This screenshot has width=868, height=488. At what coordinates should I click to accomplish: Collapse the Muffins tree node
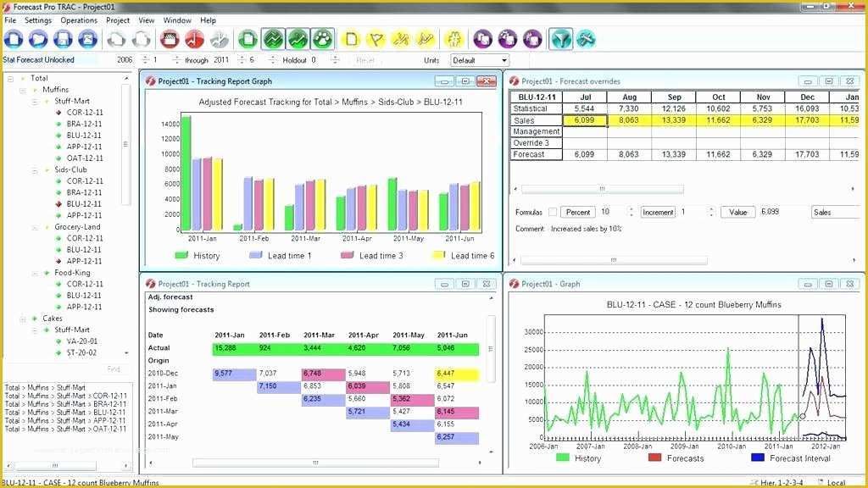pos(23,90)
